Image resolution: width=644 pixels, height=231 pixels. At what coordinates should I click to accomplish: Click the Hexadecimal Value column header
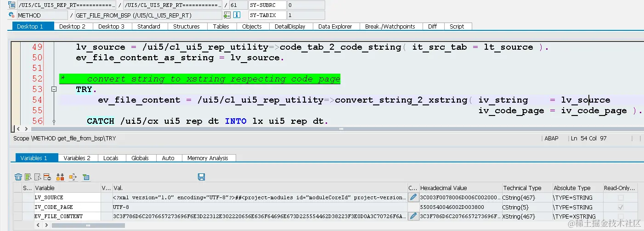coord(460,188)
